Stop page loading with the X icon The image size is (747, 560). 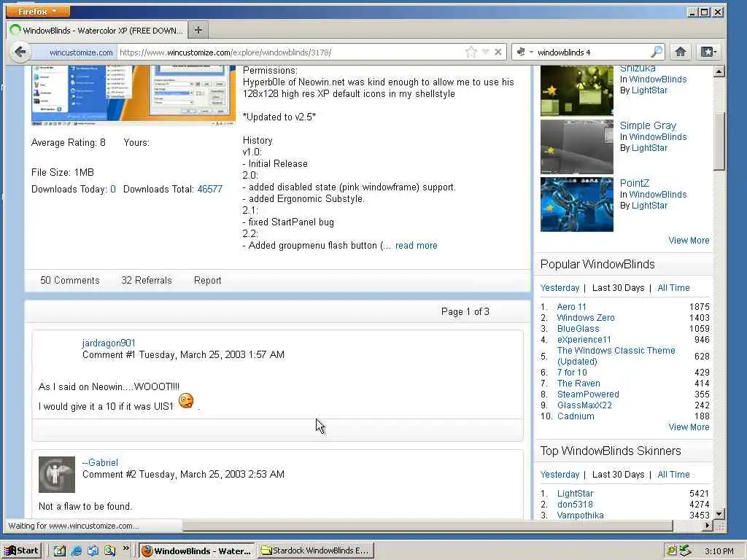pyautogui.click(x=498, y=52)
